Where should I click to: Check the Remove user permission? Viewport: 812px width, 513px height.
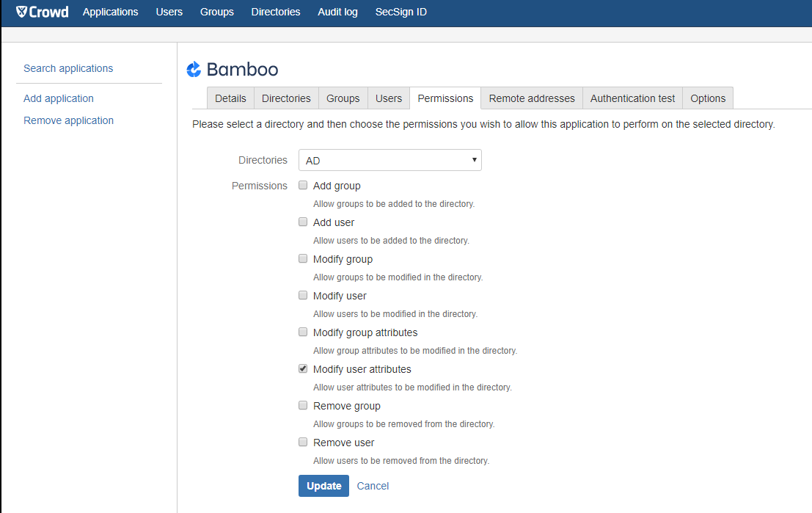[303, 442]
